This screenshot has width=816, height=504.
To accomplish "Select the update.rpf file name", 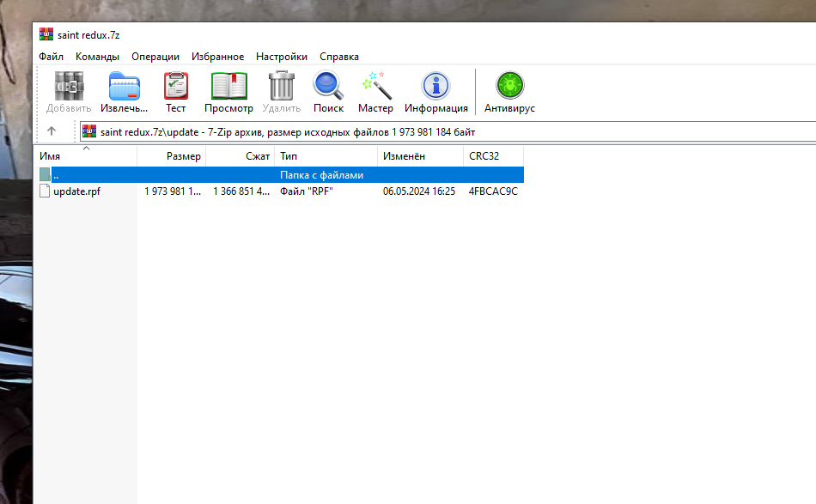I will pyautogui.click(x=77, y=191).
